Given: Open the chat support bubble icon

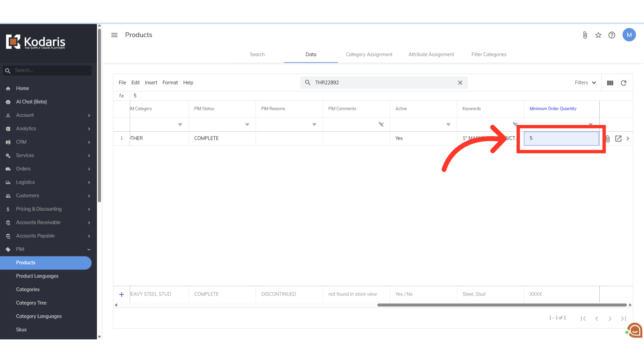Looking at the screenshot, I should point(635,330).
